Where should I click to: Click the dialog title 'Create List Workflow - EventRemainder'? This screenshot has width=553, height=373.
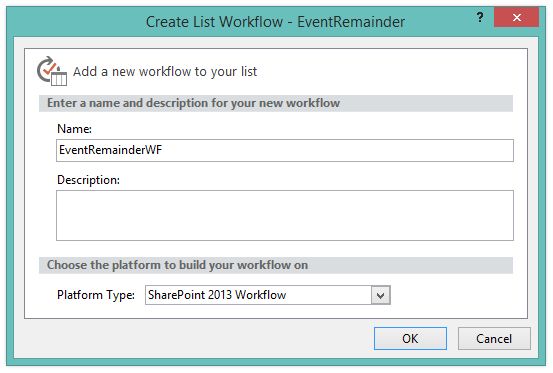coord(275,22)
